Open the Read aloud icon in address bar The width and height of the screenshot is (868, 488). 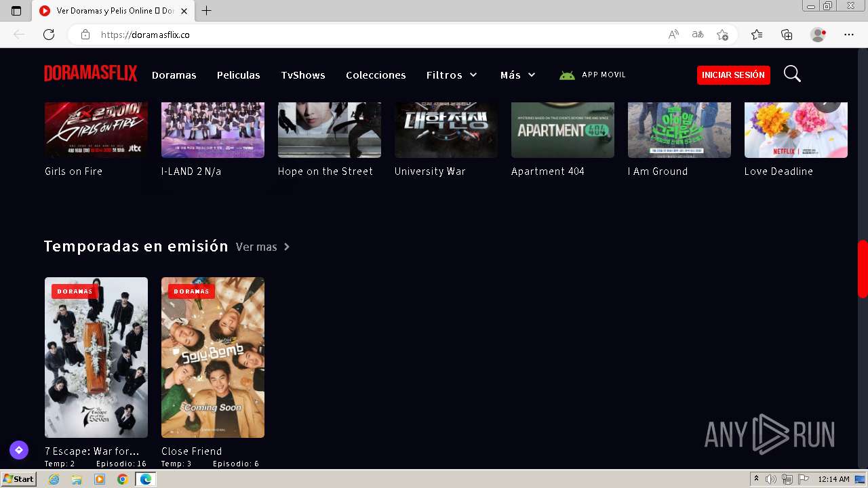click(x=673, y=35)
